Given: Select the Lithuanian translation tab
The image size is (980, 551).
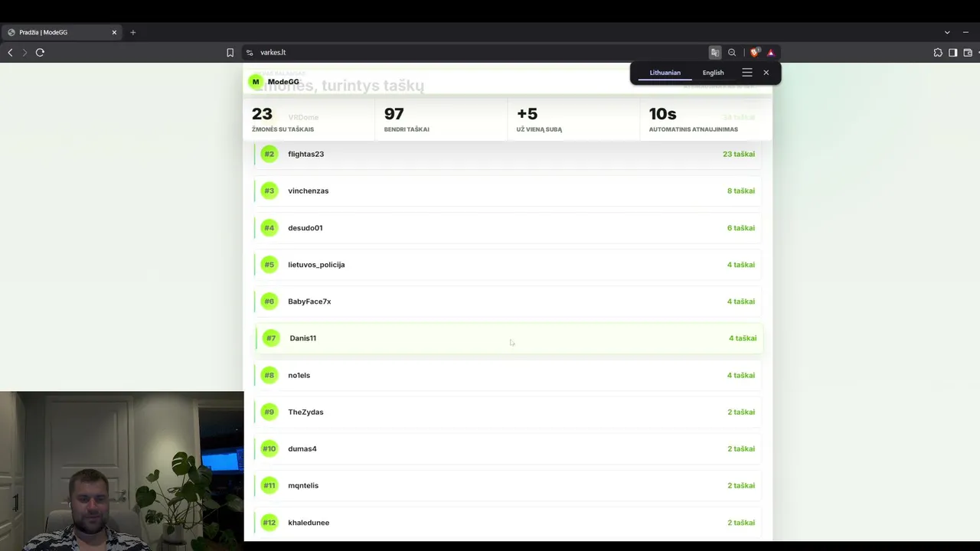Looking at the screenshot, I should click(665, 73).
